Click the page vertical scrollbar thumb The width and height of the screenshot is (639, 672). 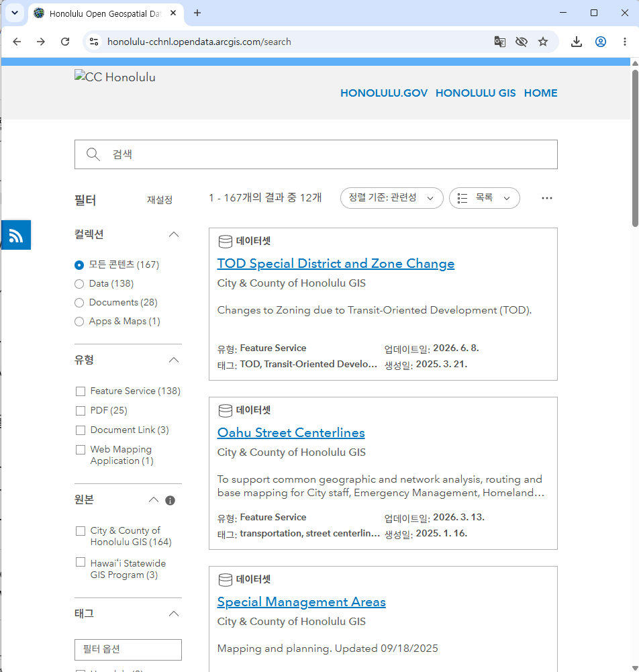pyautogui.click(x=635, y=148)
